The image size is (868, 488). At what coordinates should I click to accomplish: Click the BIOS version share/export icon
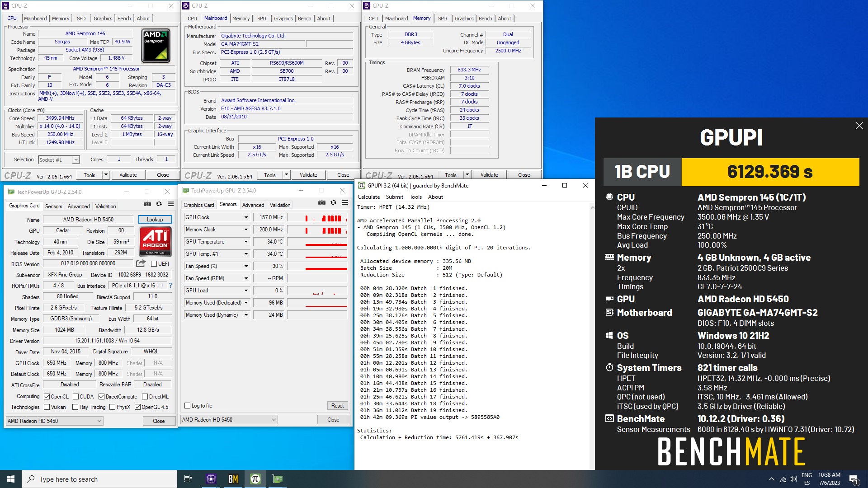pos(141,263)
